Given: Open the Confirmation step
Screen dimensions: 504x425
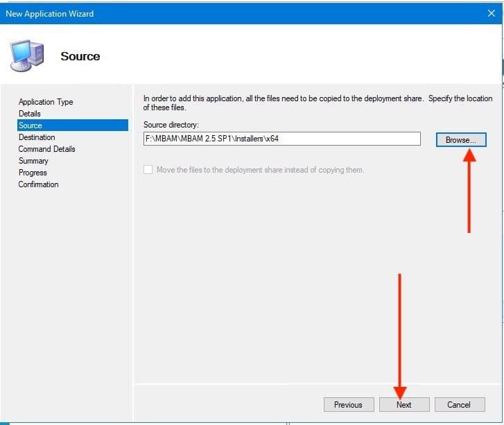Looking at the screenshot, I should coord(38,184).
